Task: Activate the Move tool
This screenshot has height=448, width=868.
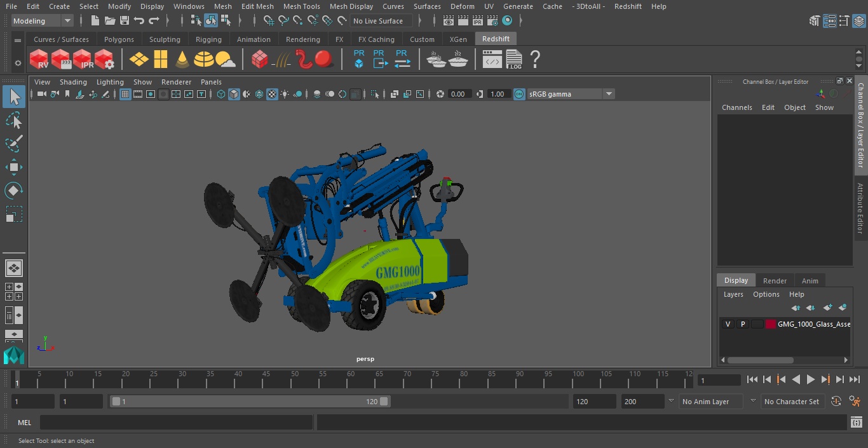Action: point(13,167)
